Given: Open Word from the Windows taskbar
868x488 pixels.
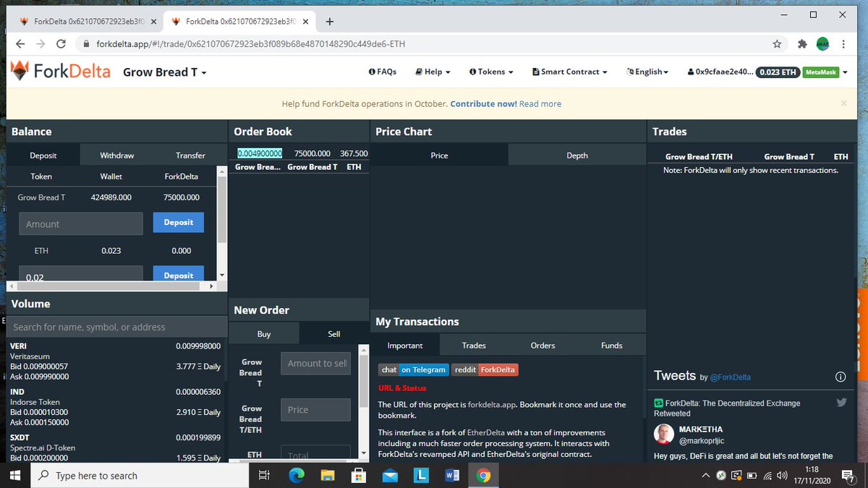Looking at the screenshot, I should (x=451, y=476).
